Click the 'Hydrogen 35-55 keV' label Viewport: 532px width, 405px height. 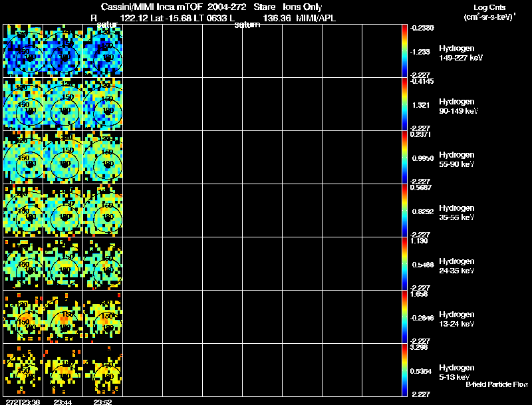click(x=457, y=213)
